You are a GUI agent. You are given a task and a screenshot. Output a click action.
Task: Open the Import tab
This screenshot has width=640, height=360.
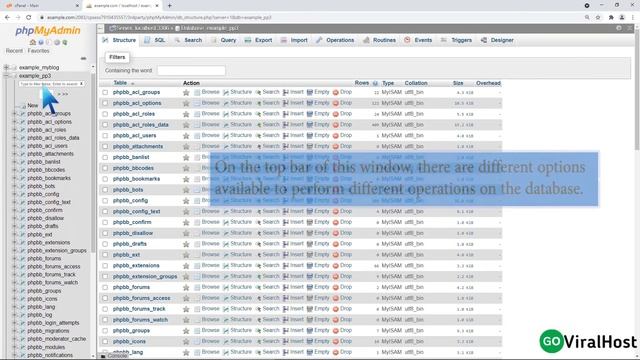point(294,40)
